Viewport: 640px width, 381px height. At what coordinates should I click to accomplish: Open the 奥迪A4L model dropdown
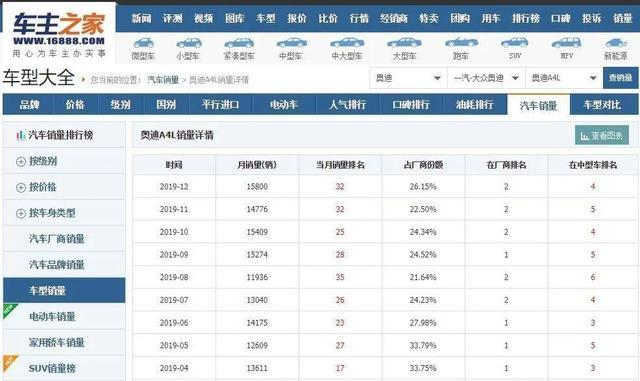pyautogui.click(x=564, y=78)
